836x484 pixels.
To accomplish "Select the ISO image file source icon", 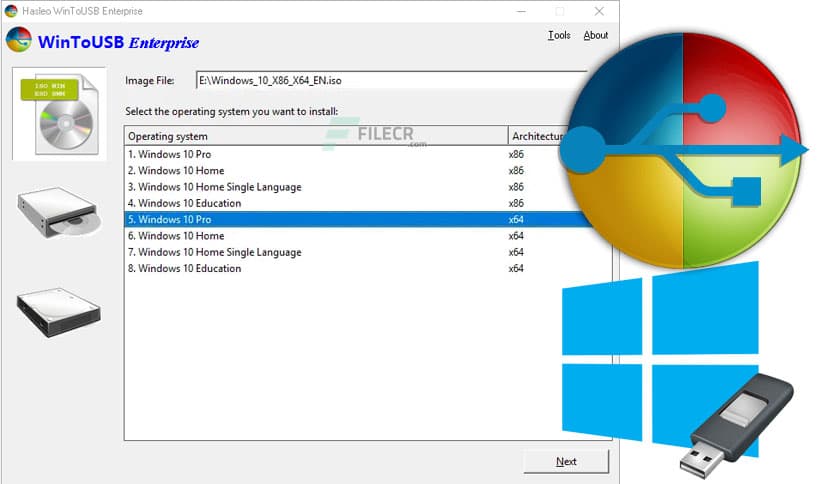I will click(x=58, y=113).
